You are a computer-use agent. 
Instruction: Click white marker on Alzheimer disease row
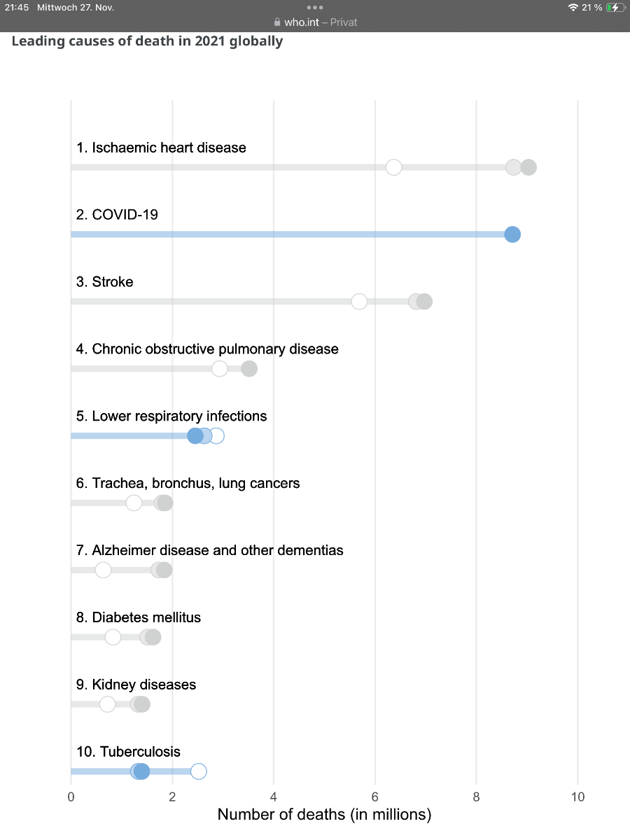103,570
